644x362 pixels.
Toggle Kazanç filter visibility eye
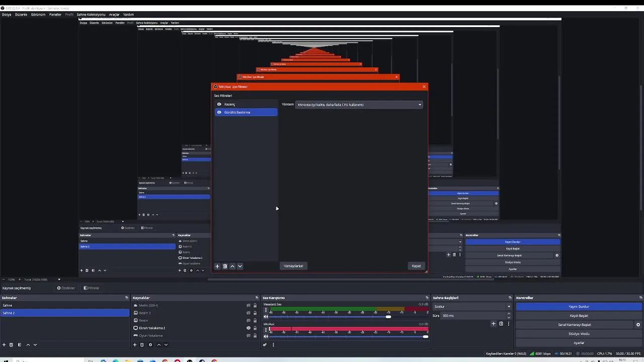point(219,105)
